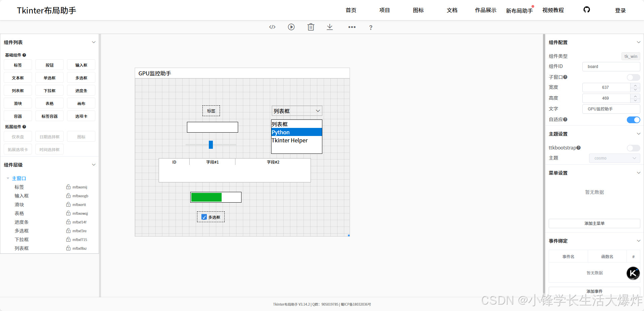The image size is (644, 311).
Task: Open the three-dot more options
Action: click(x=352, y=27)
